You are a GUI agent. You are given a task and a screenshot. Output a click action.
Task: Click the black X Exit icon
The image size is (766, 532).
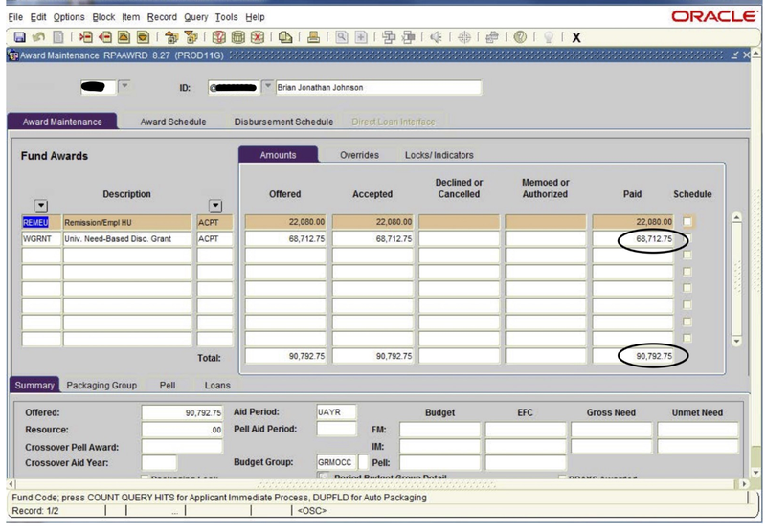(576, 37)
